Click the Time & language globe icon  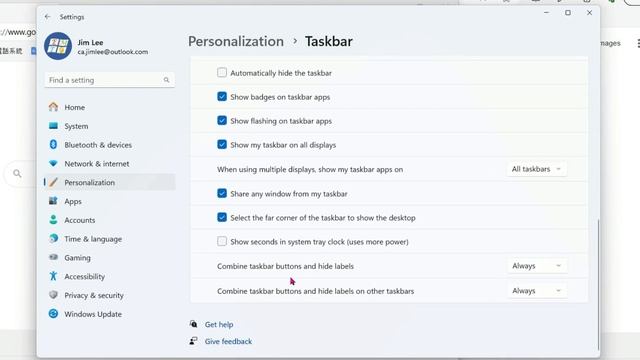click(53, 238)
